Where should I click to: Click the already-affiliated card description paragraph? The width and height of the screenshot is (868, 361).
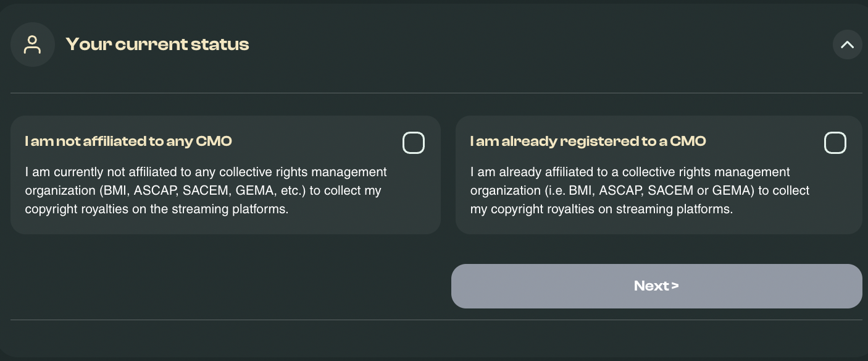[x=640, y=190]
